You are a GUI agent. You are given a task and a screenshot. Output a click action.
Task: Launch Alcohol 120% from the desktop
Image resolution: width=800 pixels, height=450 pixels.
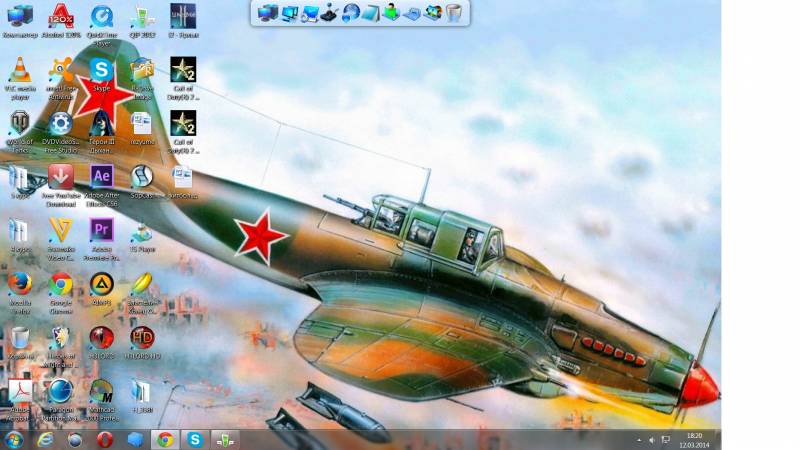61,16
